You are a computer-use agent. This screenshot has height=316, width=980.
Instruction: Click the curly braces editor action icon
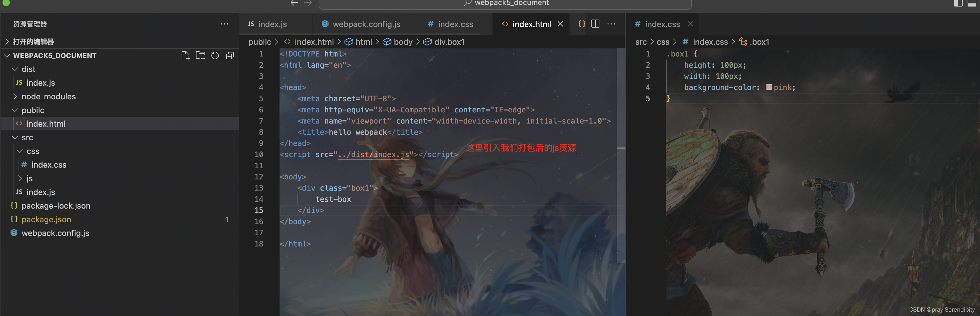582,24
